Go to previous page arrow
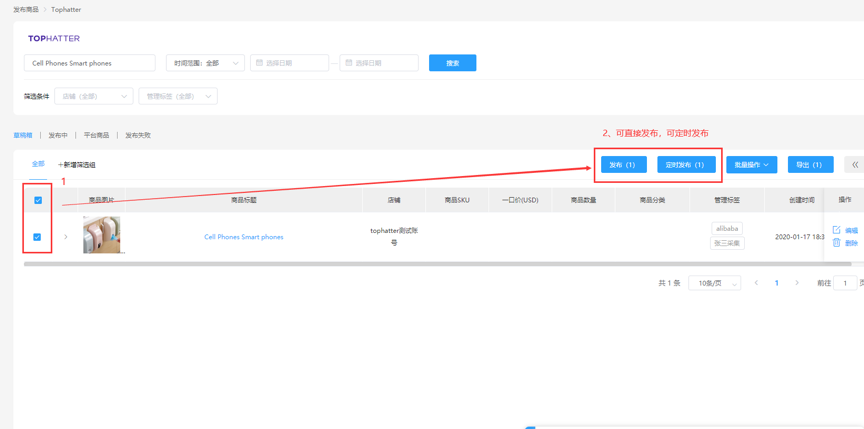Viewport: 864px width, 429px height. click(756, 283)
